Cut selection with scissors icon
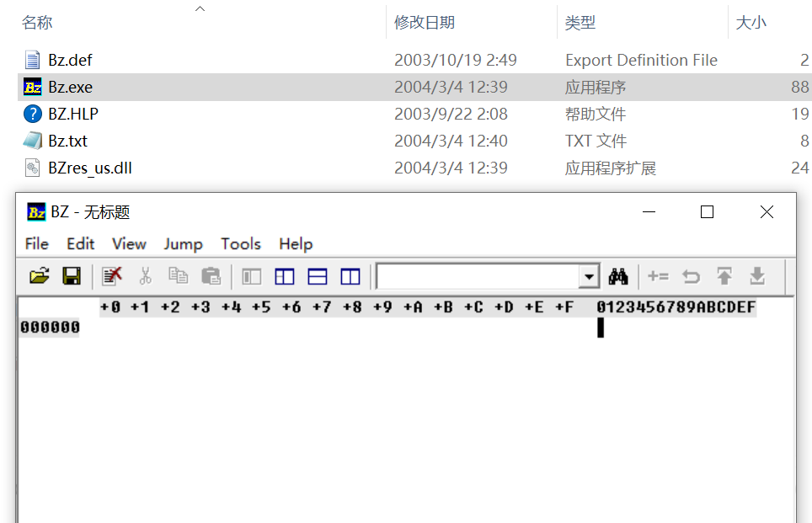The height and width of the screenshot is (523, 812). tap(146, 276)
